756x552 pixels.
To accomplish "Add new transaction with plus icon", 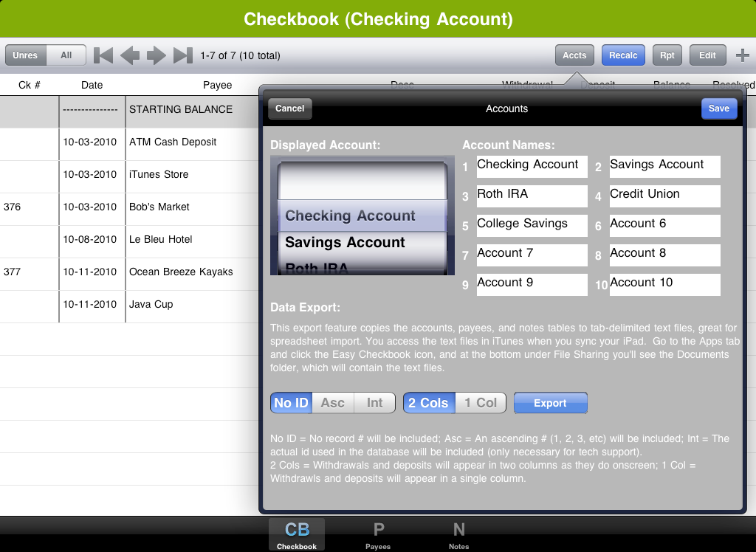I will click(x=743, y=55).
